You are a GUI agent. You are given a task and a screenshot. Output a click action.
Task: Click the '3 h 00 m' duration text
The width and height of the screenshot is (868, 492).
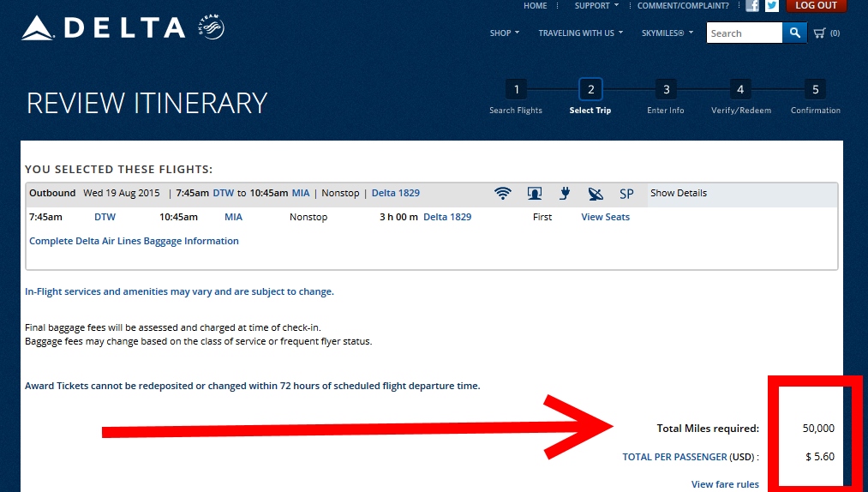pyautogui.click(x=398, y=217)
